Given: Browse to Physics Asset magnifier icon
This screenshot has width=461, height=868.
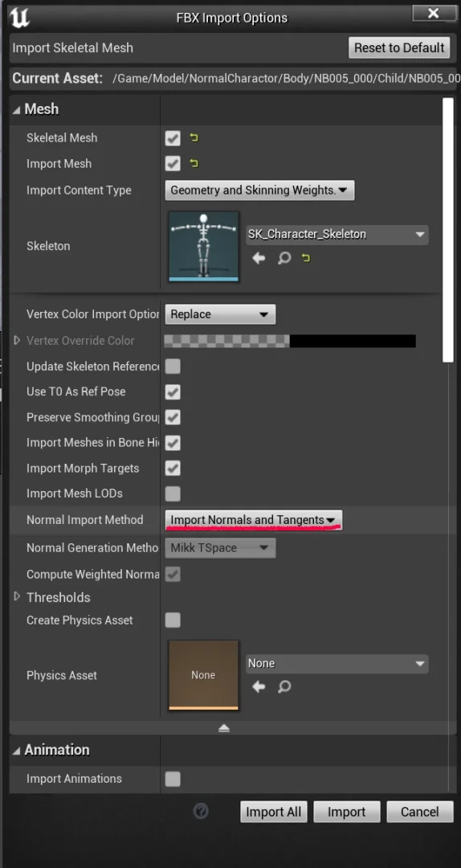Looking at the screenshot, I should (x=284, y=687).
